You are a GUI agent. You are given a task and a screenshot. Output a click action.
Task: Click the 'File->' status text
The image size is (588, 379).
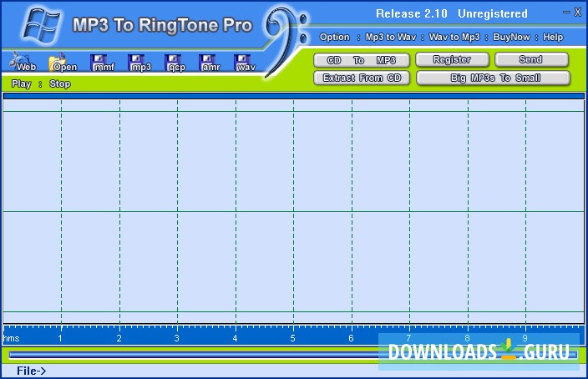tap(32, 371)
